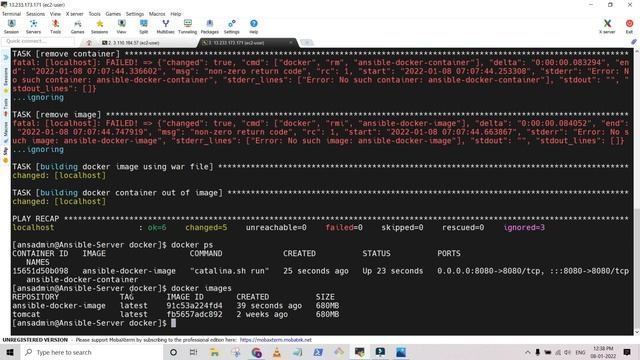
Task: Open the Servers toolbar icon
Action: pos(33,27)
